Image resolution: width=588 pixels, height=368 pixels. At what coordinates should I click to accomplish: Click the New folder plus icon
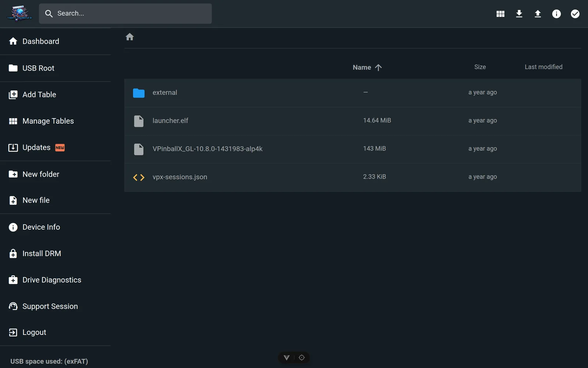[x=13, y=174]
